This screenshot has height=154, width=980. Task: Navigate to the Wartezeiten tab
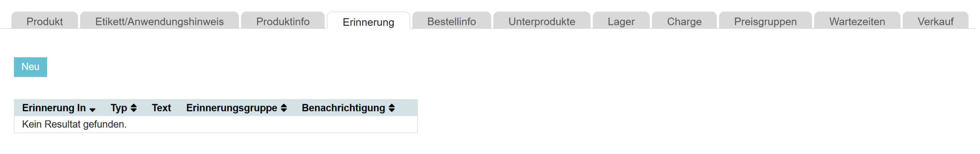pyautogui.click(x=857, y=22)
